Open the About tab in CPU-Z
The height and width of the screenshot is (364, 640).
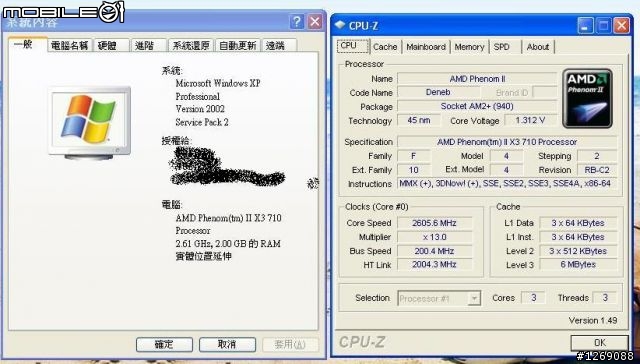pyautogui.click(x=538, y=47)
